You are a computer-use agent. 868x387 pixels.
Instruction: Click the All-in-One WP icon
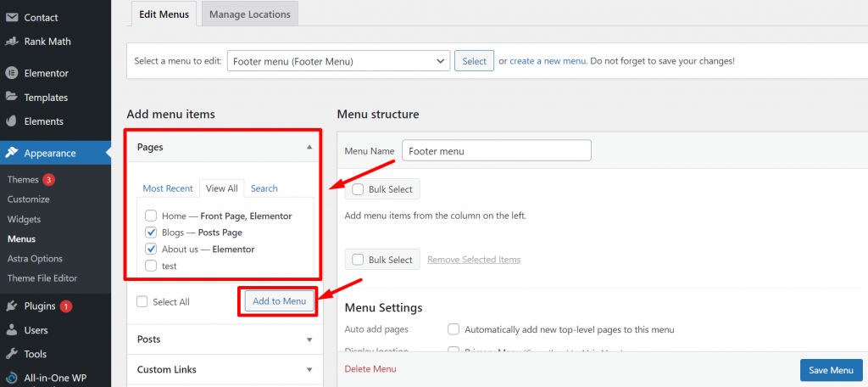[11, 379]
